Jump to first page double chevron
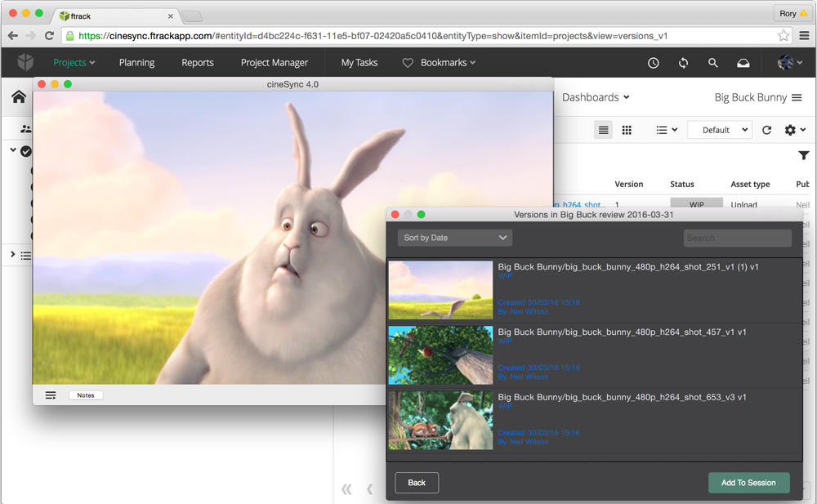Image resolution: width=817 pixels, height=504 pixels. (x=346, y=488)
